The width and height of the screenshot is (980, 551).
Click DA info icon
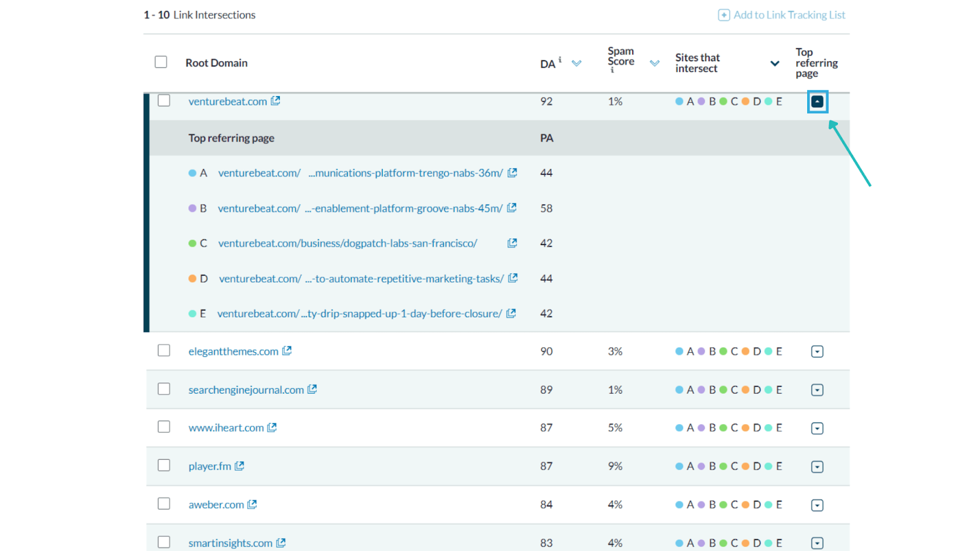[560, 59]
